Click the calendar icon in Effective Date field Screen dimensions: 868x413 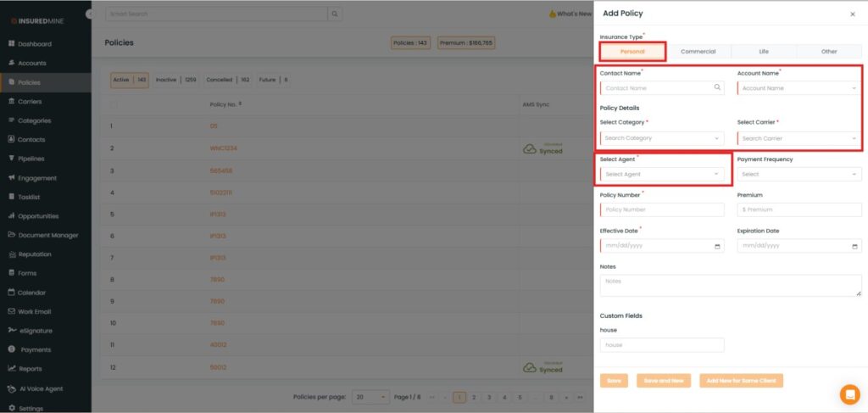click(x=717, y=246)
